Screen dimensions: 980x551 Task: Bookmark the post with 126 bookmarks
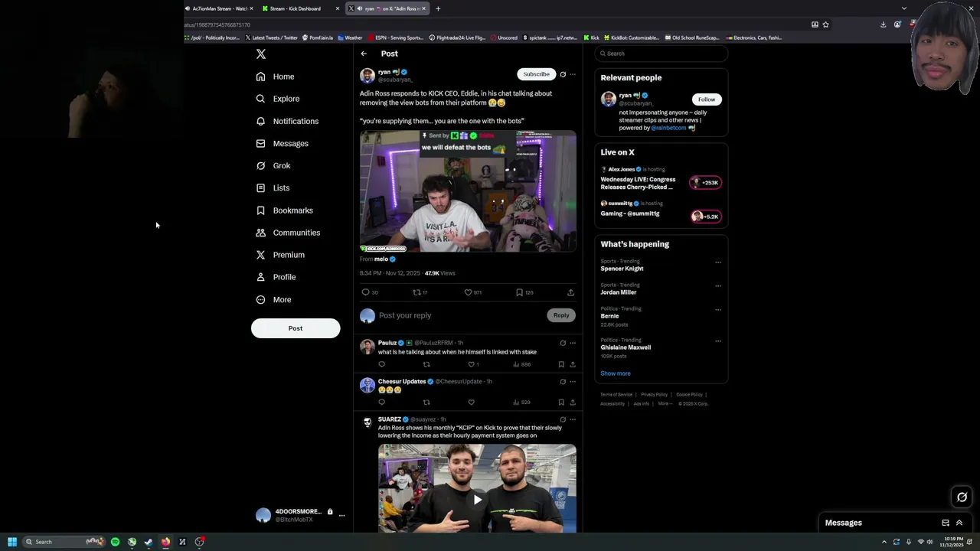[519, 292]
